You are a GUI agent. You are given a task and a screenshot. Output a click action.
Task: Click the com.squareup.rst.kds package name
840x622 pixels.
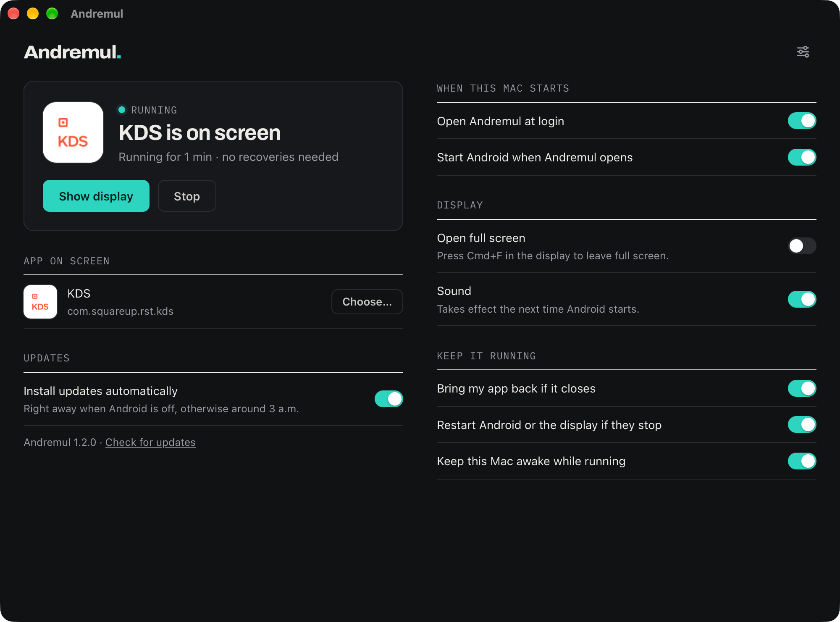click(x=121, y=311)
